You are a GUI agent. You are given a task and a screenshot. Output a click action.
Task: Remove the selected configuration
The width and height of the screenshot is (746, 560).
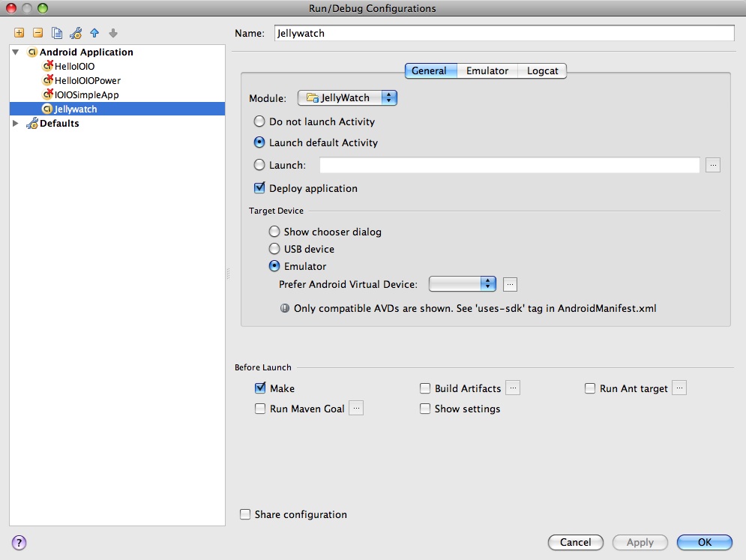[x=38, y=32]
